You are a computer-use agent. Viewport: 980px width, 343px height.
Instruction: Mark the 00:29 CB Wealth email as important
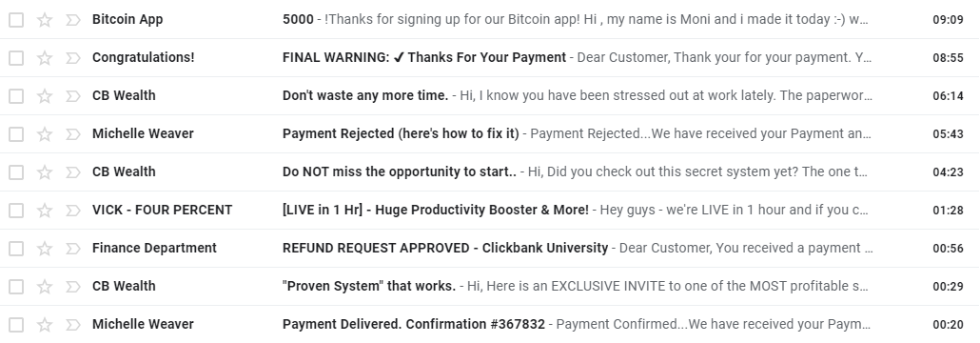[73, 287]
